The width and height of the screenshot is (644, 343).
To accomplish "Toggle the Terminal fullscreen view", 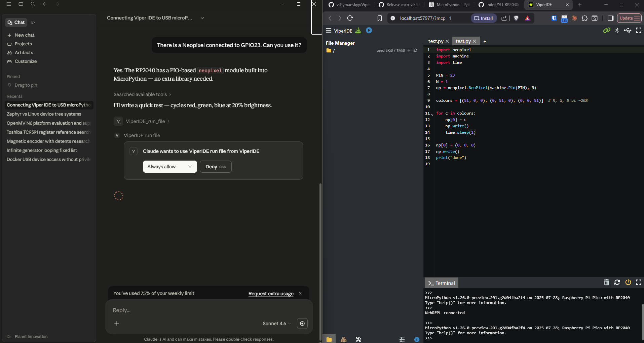I will pos(639,283).
